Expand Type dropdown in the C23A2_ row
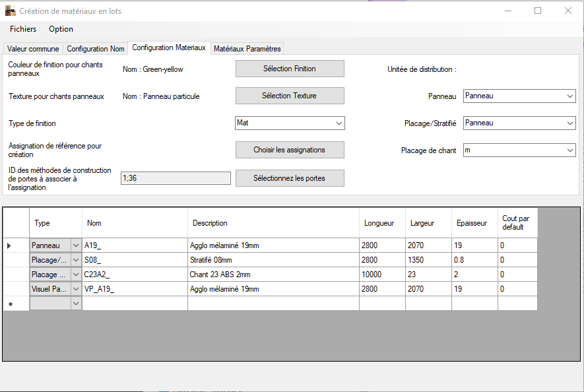This screenshot has height=392, width=584. pos(76,275)
